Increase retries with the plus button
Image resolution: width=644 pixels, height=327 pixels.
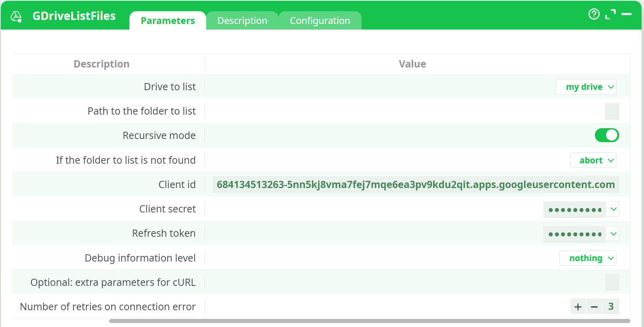578,307
